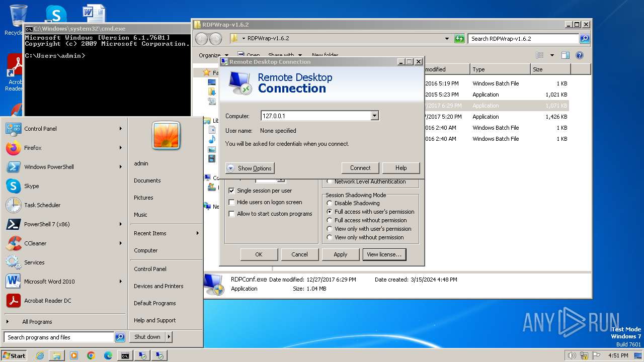Click Cancel in the RDP configuration dialog
This screenshot has height=362, width=644.
(x=300, y=254)
